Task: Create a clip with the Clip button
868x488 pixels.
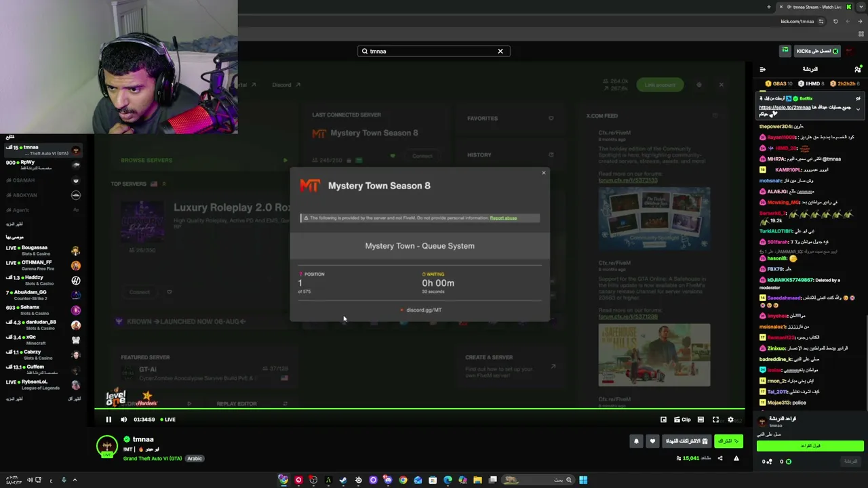Action: (x=682, y=420)
